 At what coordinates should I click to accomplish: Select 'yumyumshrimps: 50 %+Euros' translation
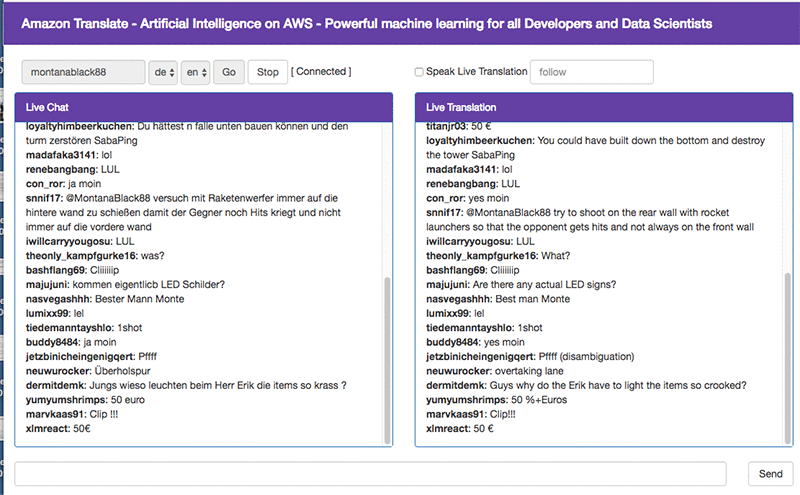[x=496, y=400]
